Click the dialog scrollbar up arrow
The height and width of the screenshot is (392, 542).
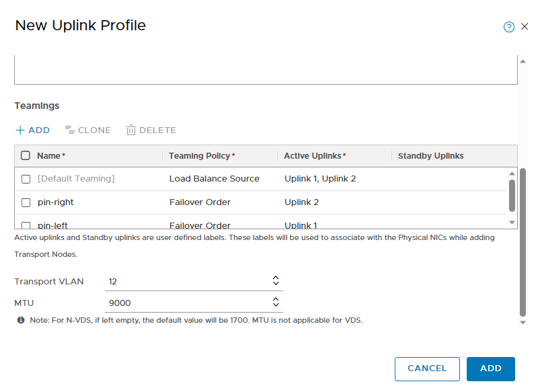pyautogui.click(x=523, y=62)
